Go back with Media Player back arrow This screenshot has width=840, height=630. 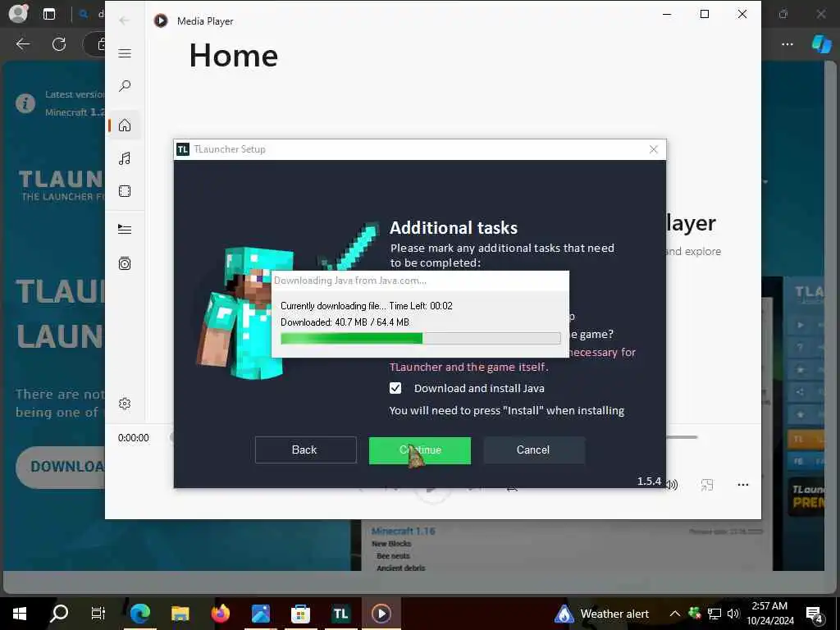click(124, 21)
